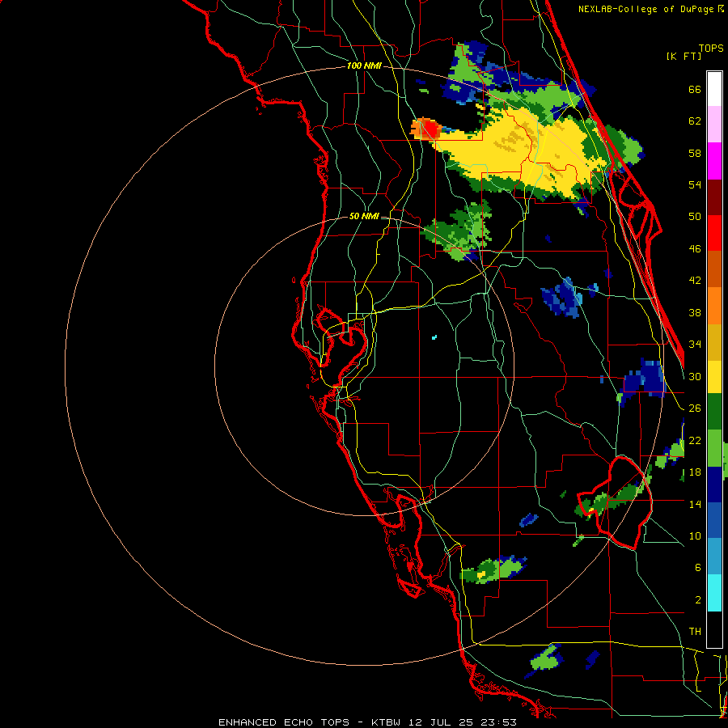
Task: Click the legend value 42
Action: [x=695, y=280]
